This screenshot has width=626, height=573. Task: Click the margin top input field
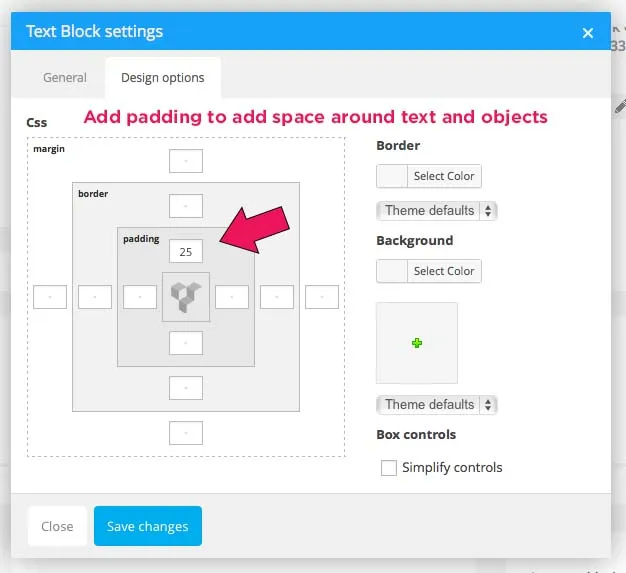tap(186, 160)
